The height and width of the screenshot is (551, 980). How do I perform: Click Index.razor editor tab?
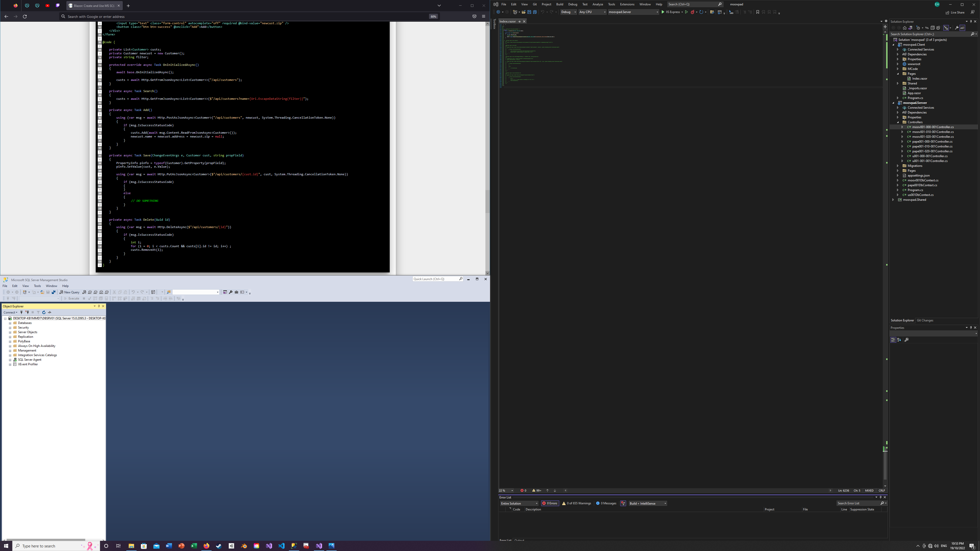click(508, 21)
